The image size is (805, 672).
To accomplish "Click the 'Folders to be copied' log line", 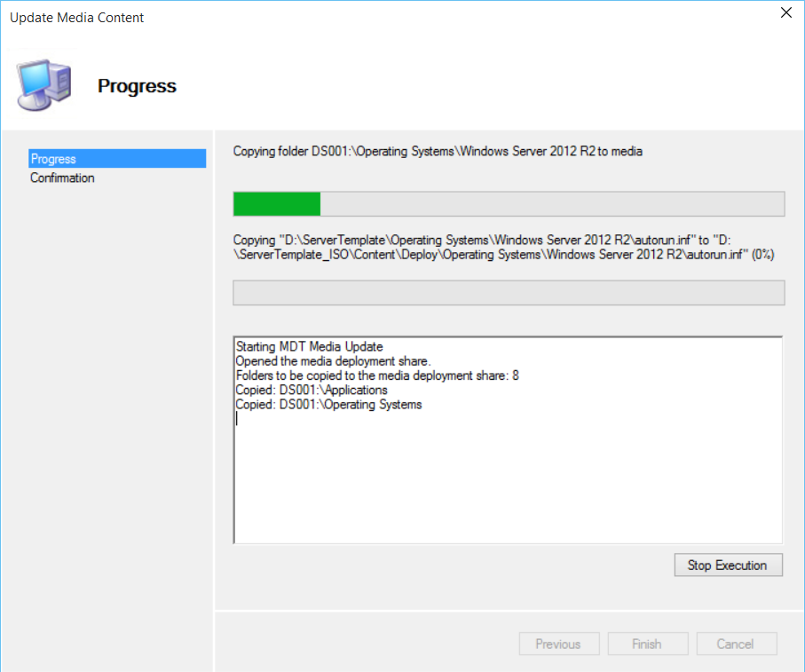I will pyautogui.click(x=376, y=376).
